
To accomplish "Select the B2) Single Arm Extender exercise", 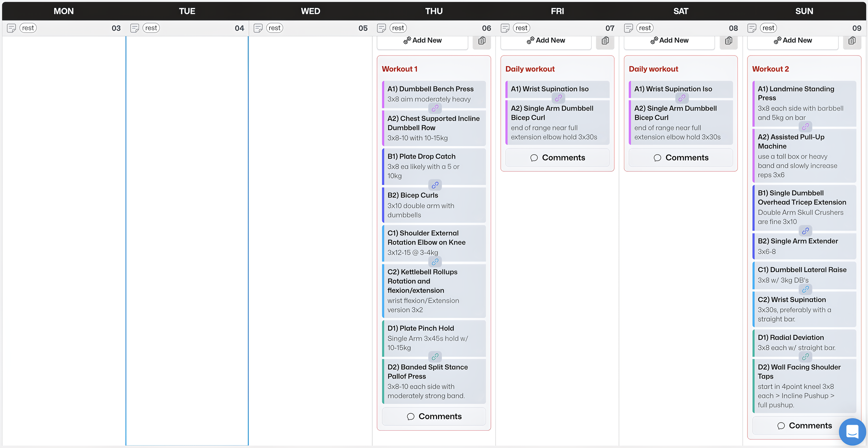I will 804,246.
